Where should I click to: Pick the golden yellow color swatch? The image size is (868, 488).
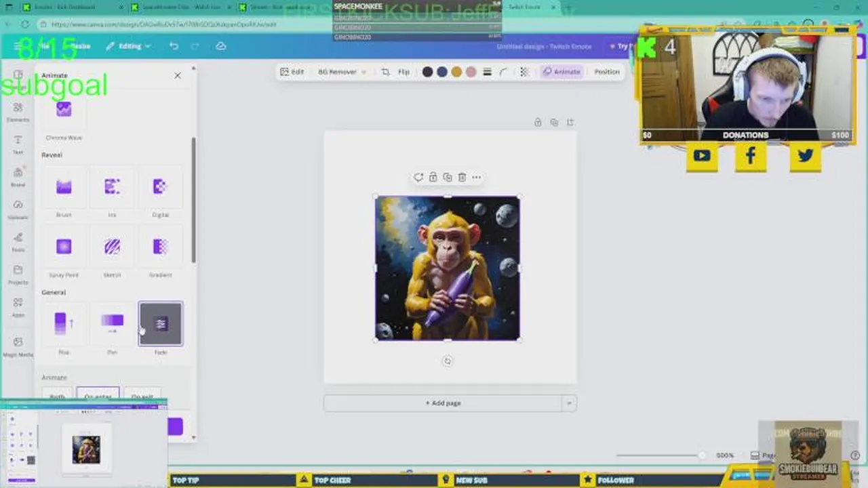click(x=456, y=72)
